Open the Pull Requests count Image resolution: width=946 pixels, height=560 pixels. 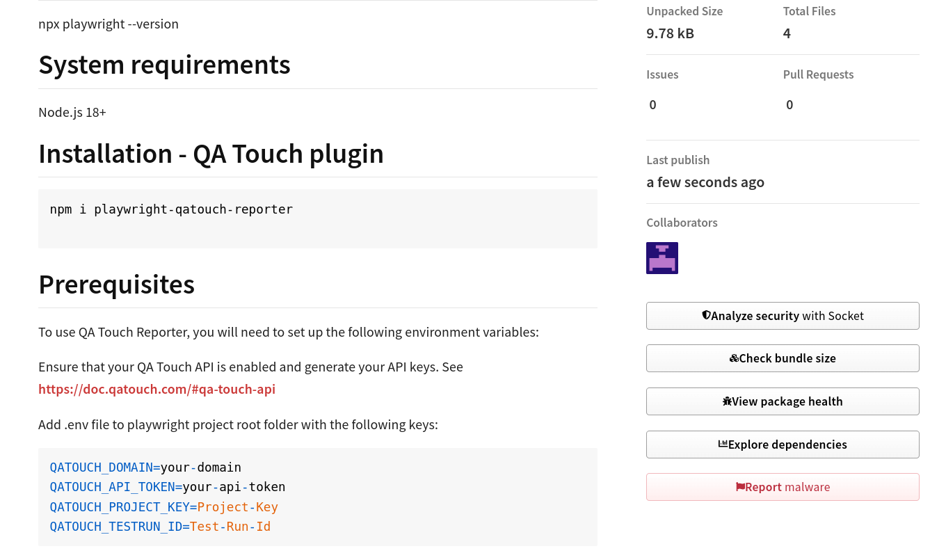(789, 105)
